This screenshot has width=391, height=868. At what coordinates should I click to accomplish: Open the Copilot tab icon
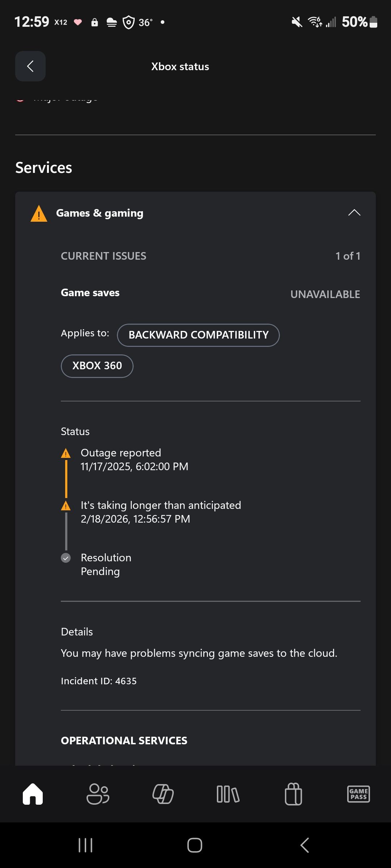(x=163, y=794)
